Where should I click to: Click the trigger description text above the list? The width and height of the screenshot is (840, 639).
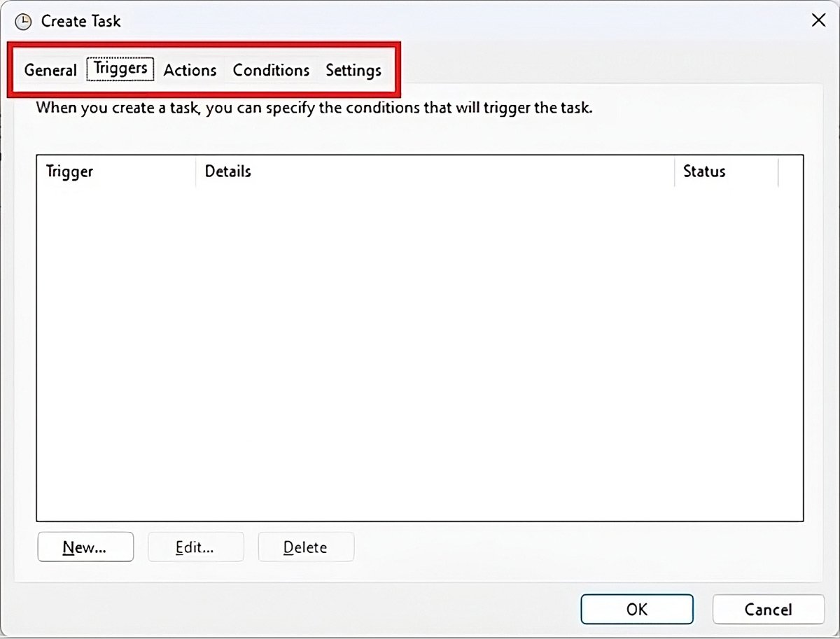[314, 108]
